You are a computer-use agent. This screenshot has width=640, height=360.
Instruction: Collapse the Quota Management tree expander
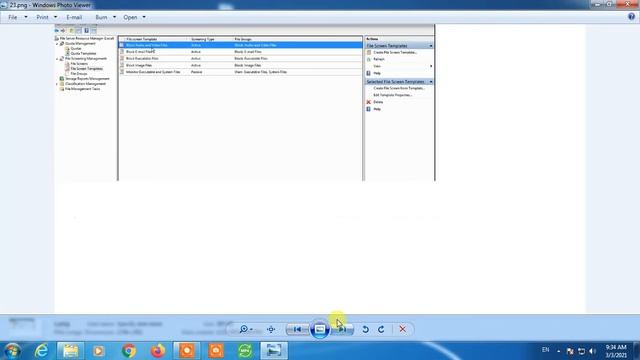point(57,44)
